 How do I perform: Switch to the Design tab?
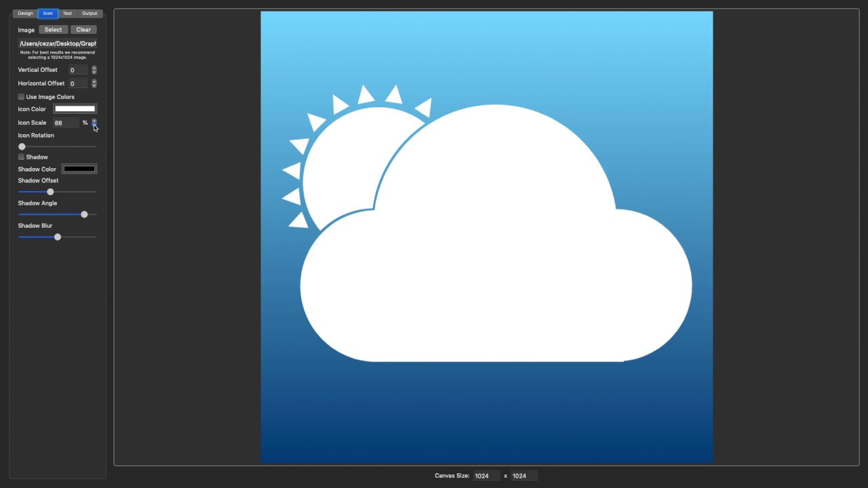25,13
